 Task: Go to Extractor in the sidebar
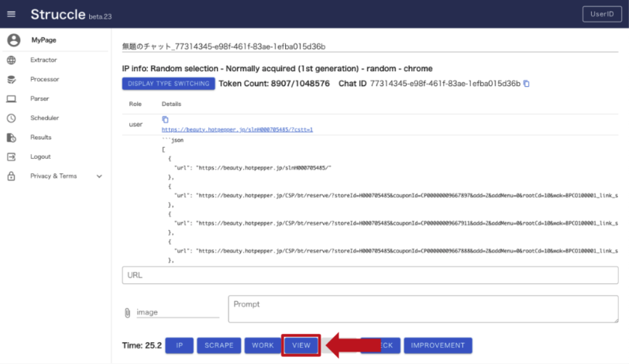43,60
